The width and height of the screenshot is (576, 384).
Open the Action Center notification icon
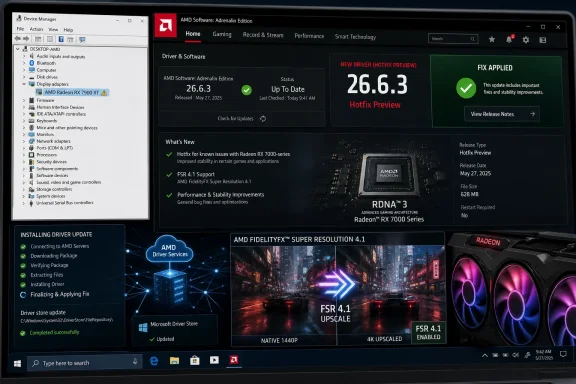(x=563, y=354)
